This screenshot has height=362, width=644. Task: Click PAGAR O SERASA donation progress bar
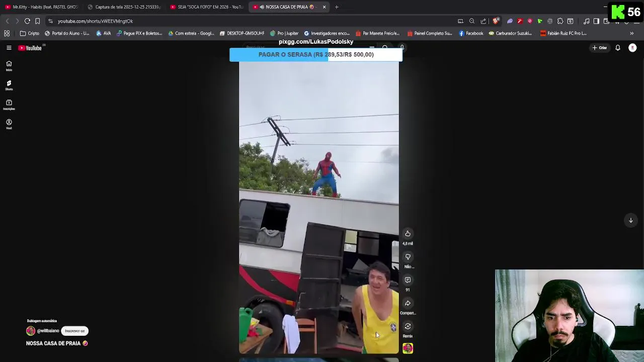click(316, 54)
